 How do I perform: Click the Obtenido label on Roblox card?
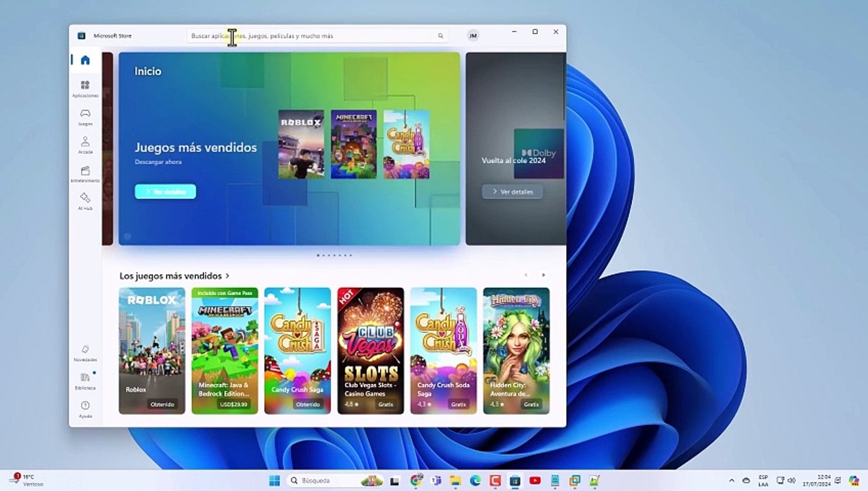coord(162,404)
